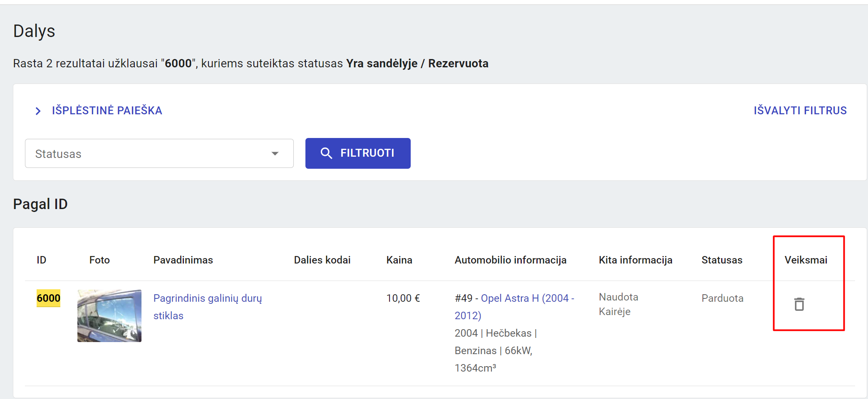Viewport: 868px width, 399px height.
Task: Delete part 6000 using the trash icon
Action: (799, 304)
